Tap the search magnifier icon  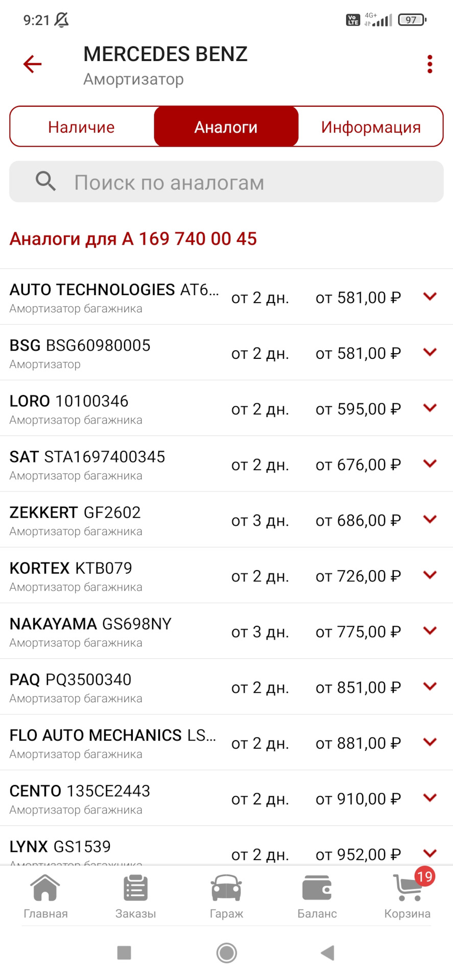point(45,181)
